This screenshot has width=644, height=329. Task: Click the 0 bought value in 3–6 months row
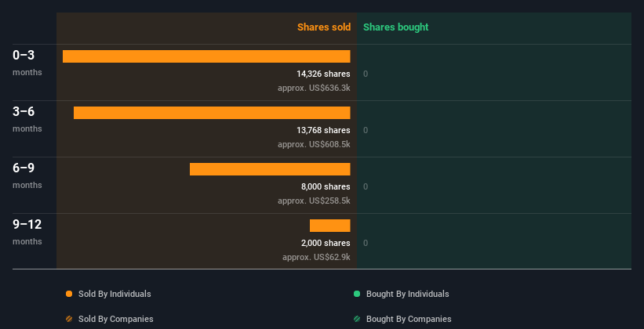pyautogui.click(x=366, y=131)
